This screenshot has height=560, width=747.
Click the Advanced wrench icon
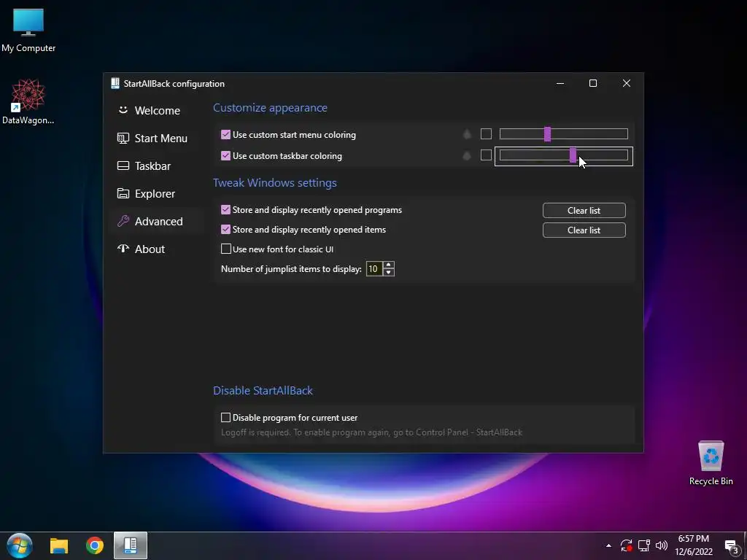click(x=123, y=221)
